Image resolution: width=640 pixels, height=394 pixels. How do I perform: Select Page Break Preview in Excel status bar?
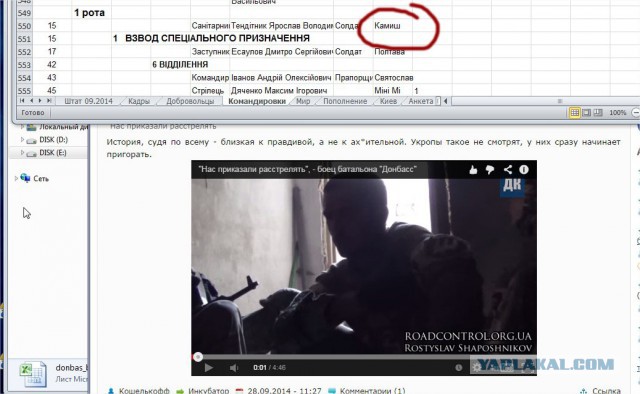(x=598, y=113)
